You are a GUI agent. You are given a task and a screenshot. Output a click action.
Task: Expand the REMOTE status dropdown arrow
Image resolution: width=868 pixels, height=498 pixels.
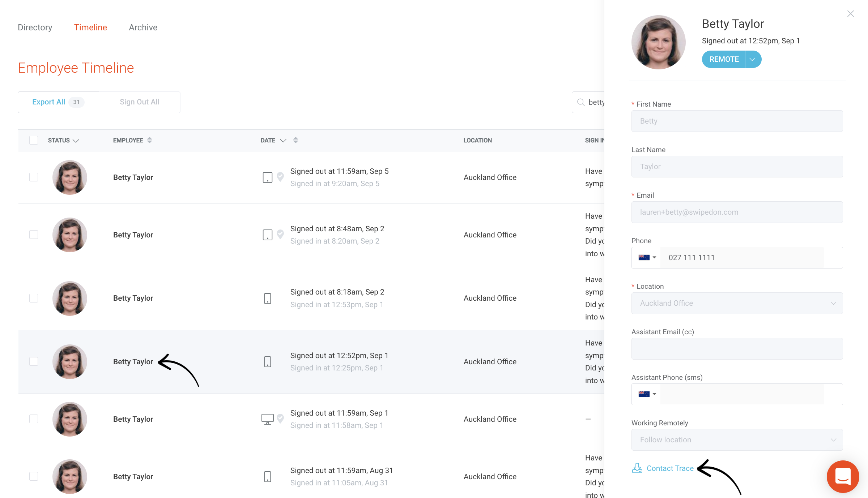coord(753,59)
